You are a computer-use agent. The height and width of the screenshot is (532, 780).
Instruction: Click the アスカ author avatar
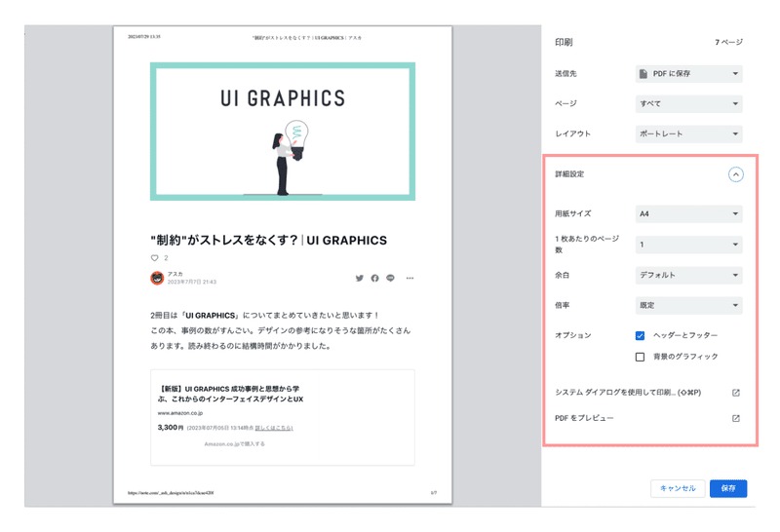[157, 278]
